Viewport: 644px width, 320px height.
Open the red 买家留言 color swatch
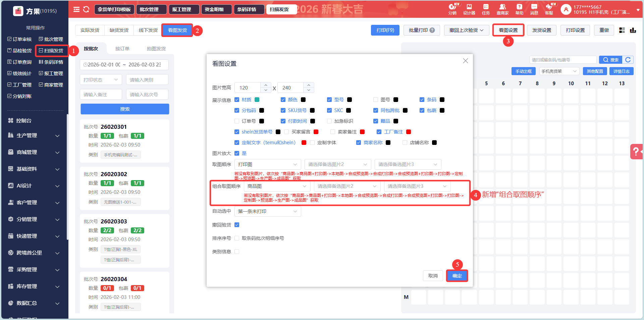pyautogui.click(x=316, y=132)
